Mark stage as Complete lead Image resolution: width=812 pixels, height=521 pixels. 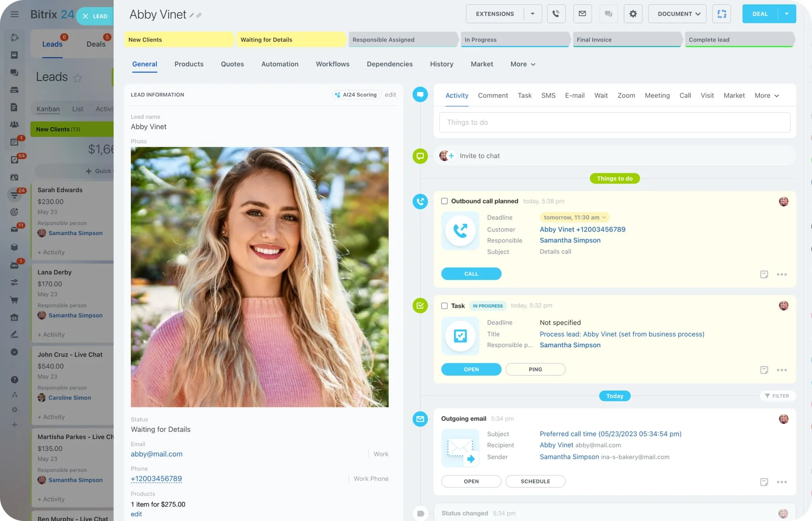[x=740, y=39]
